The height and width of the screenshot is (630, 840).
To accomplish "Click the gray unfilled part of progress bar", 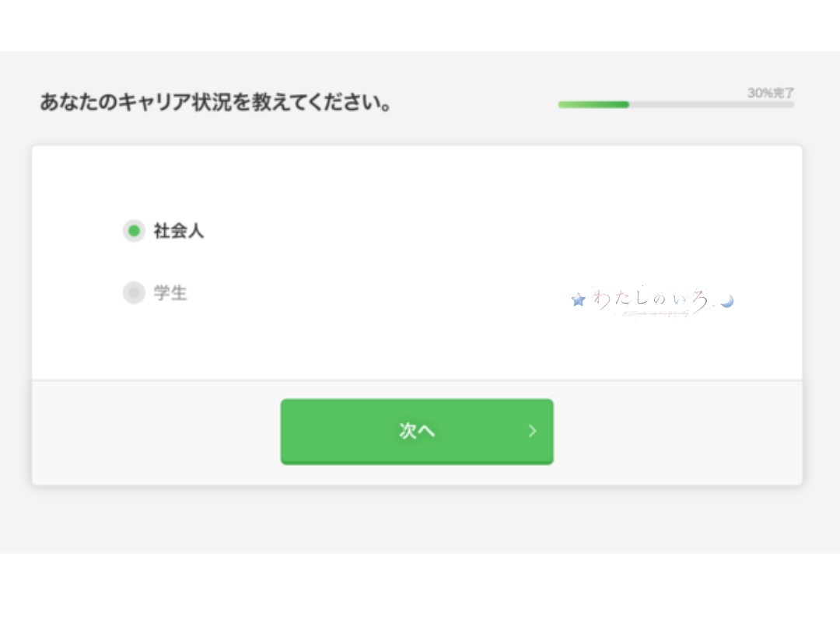I will [x=712, y=104].
